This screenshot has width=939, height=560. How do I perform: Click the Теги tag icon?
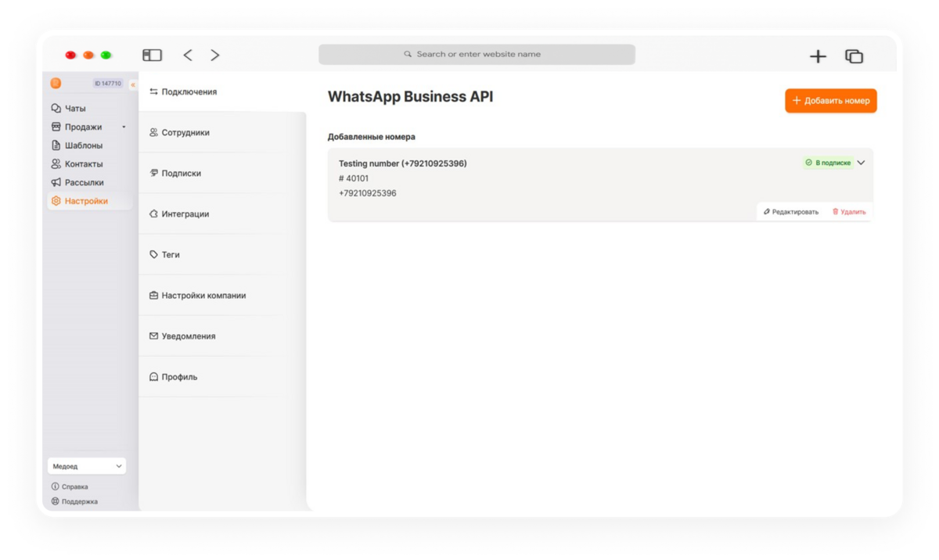tap(153, 254)
